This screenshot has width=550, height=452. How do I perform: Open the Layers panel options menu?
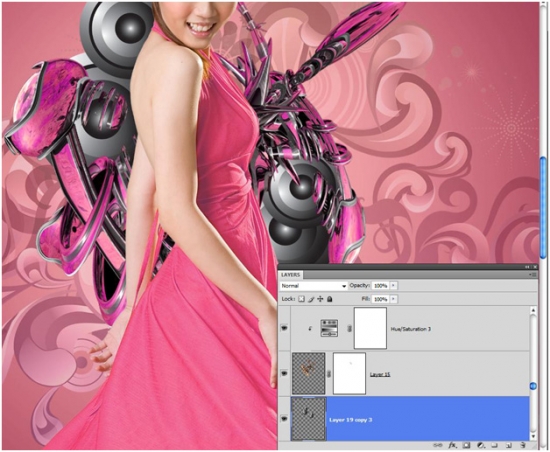(532, 275)
